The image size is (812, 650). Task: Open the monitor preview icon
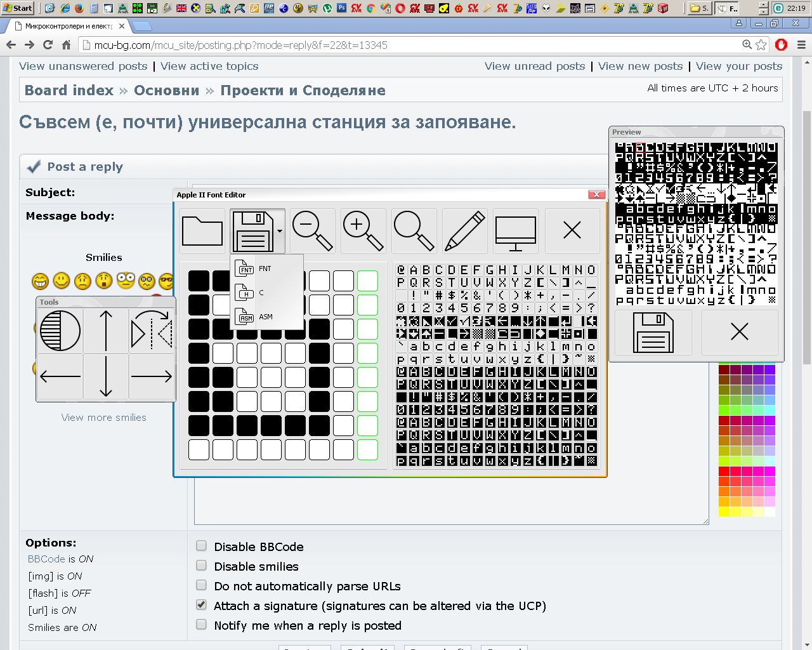point(516,230)
